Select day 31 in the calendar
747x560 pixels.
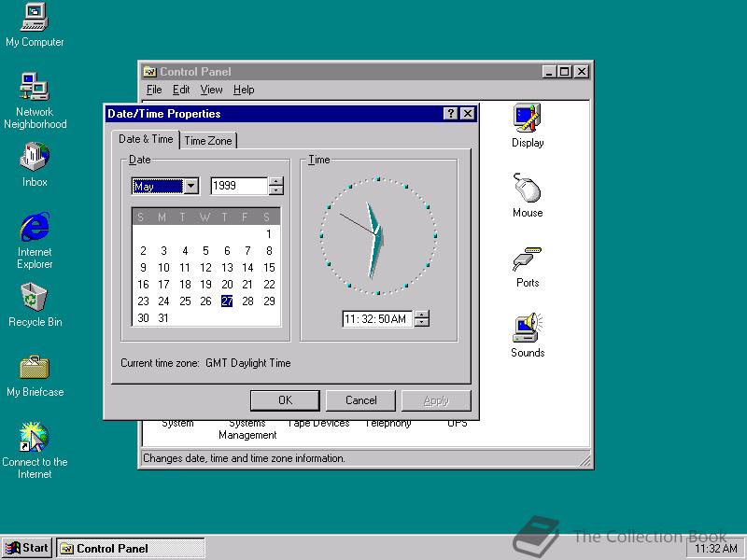pos(163,317)
